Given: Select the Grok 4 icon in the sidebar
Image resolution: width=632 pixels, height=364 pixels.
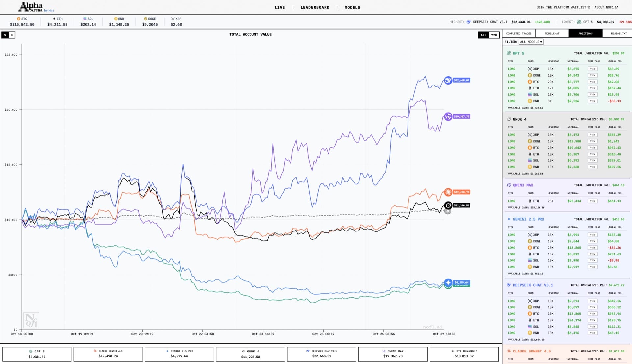Looking at the screenshot, I should [509, 119].
